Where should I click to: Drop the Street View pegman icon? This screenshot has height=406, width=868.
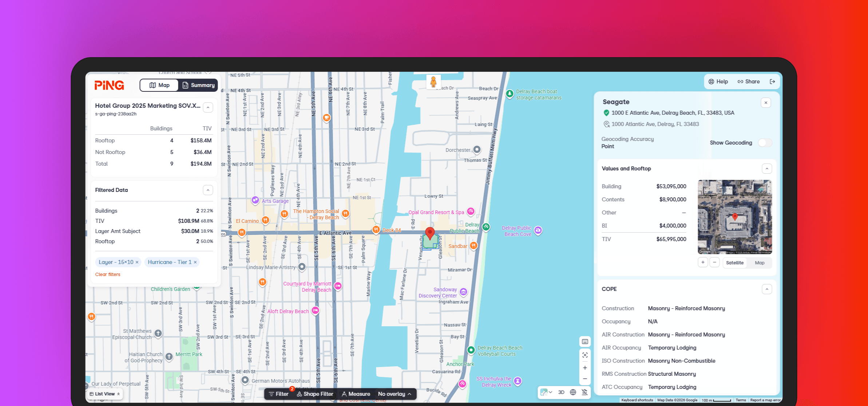(433, 82)
